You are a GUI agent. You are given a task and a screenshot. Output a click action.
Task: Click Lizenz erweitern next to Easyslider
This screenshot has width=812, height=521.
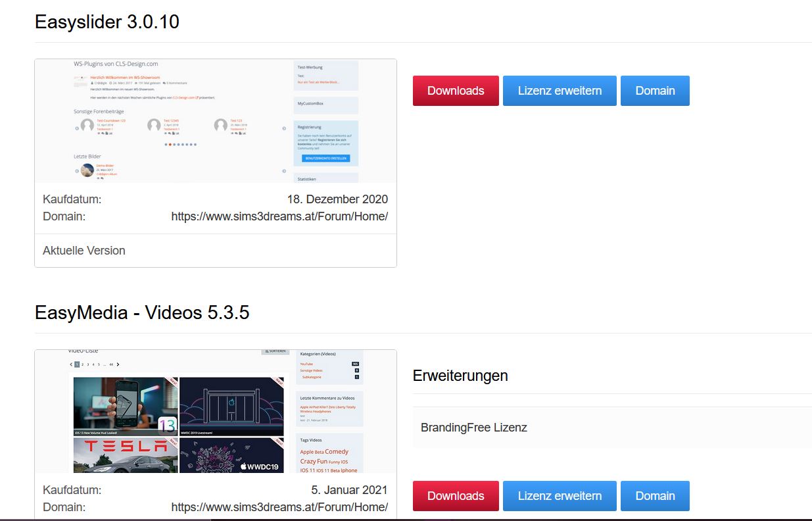click(560, 91)
